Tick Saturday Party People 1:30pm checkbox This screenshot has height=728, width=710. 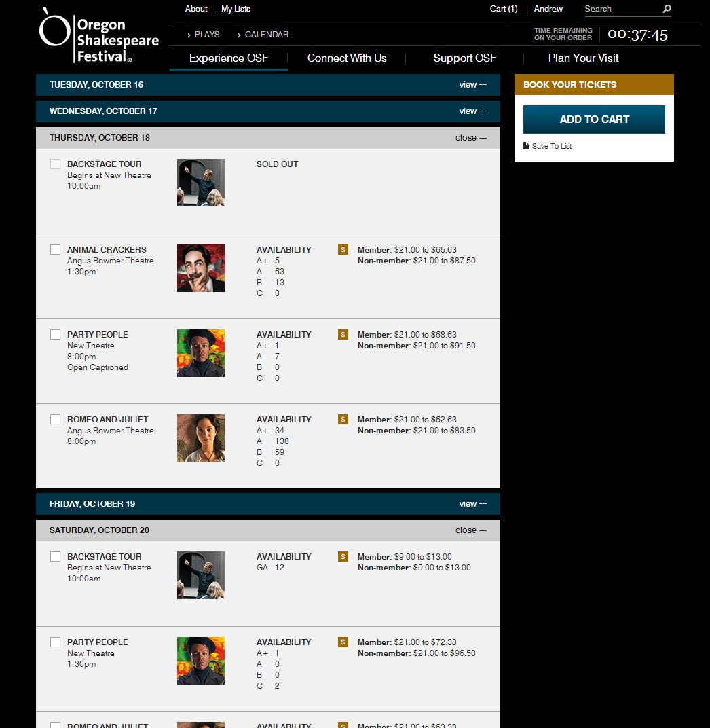point(55,642)
